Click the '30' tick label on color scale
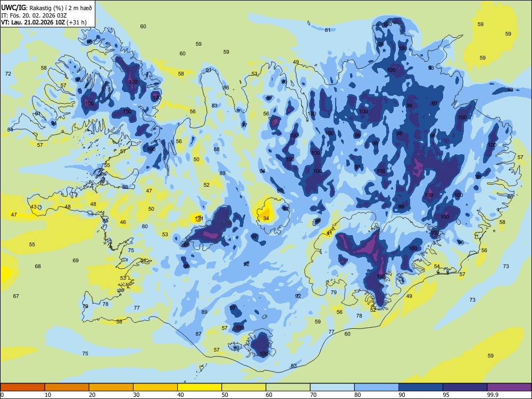532x399 pixels. pos(136,395)
